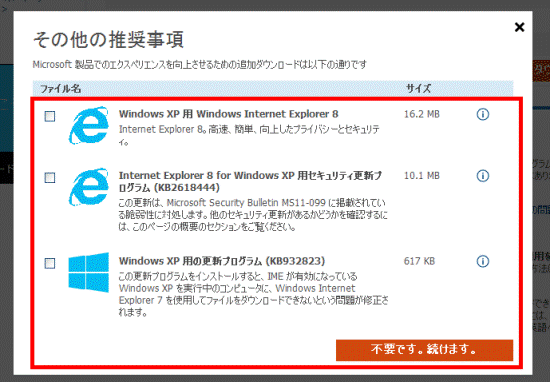This screenshot has width=550, height=382.
Task: Click the ファイル名 column header
Action: [60, 89]
